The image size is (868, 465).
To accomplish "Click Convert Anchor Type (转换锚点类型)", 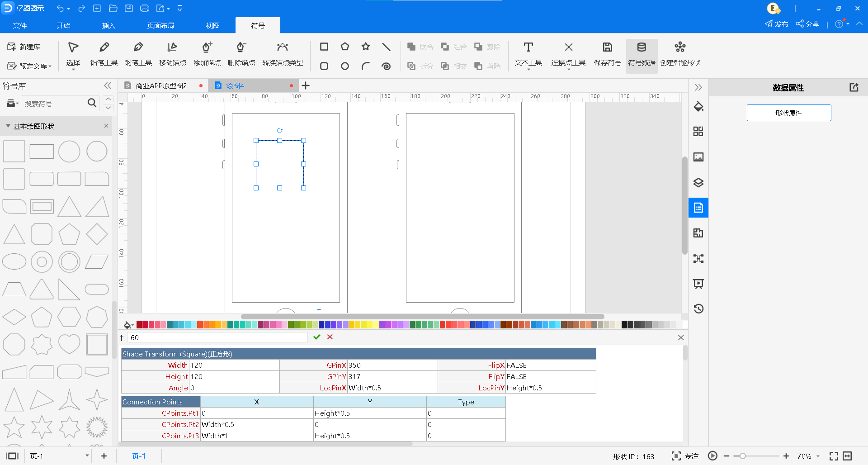I will pos(283,54).
